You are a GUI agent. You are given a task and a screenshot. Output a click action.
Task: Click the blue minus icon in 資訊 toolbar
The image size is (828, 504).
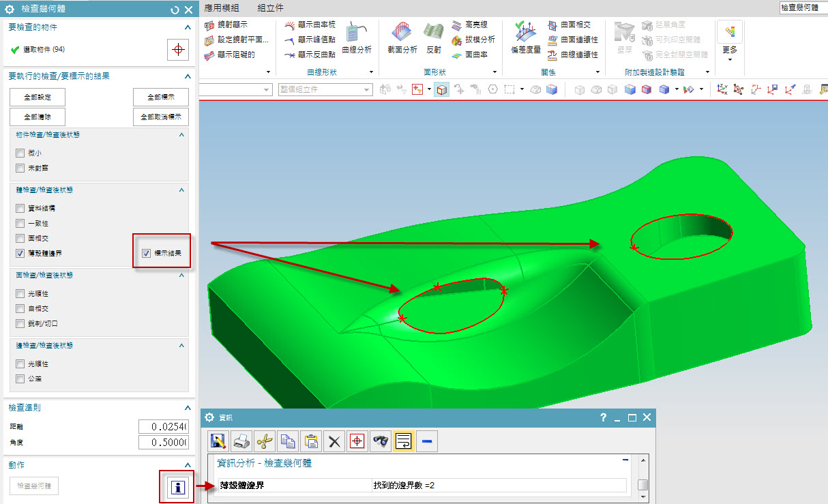click(427, 441)
